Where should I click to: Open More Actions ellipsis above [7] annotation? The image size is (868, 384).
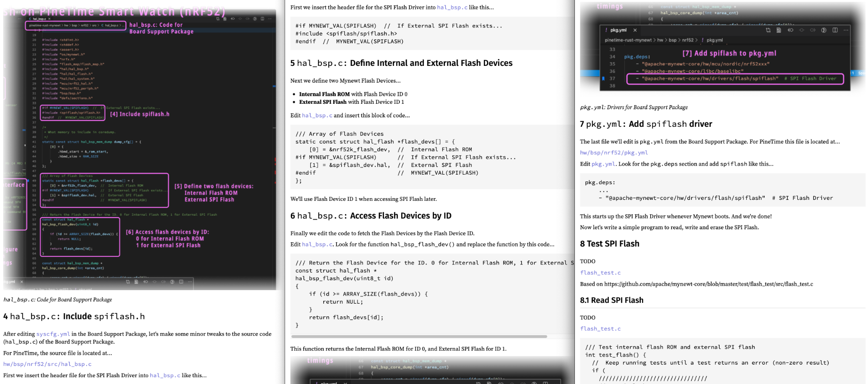846,30
